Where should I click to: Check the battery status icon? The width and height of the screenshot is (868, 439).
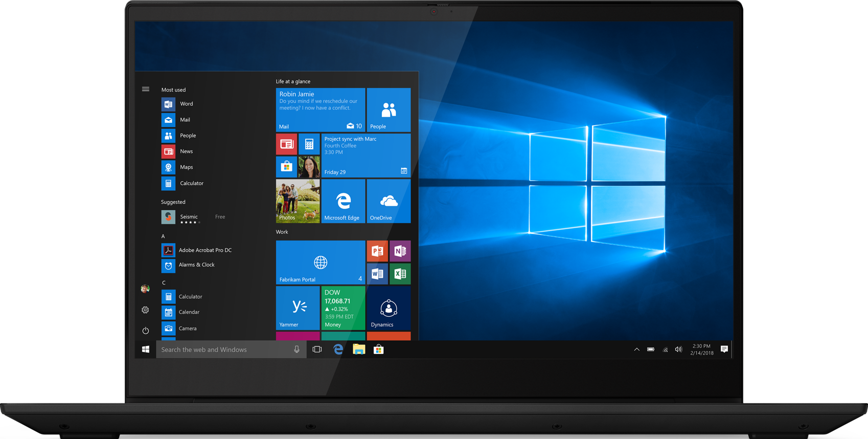(651, 349)
